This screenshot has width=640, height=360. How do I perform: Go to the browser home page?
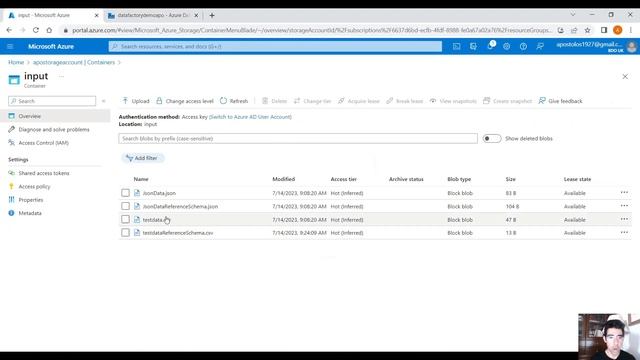tap(49, 30)
